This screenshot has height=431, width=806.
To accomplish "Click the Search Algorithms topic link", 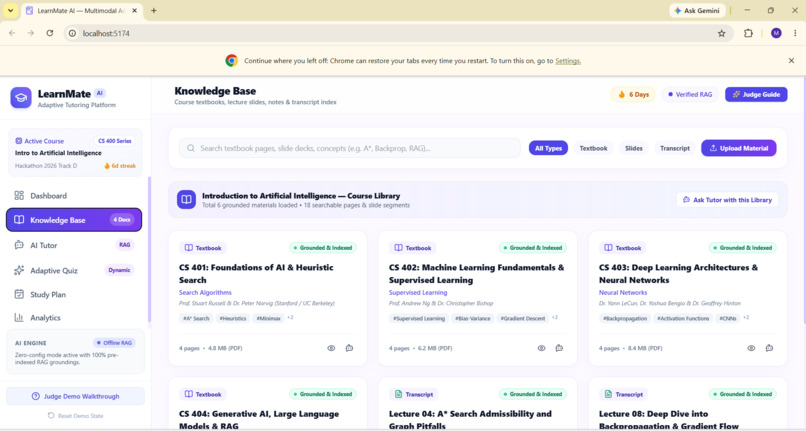I will 205,292.
